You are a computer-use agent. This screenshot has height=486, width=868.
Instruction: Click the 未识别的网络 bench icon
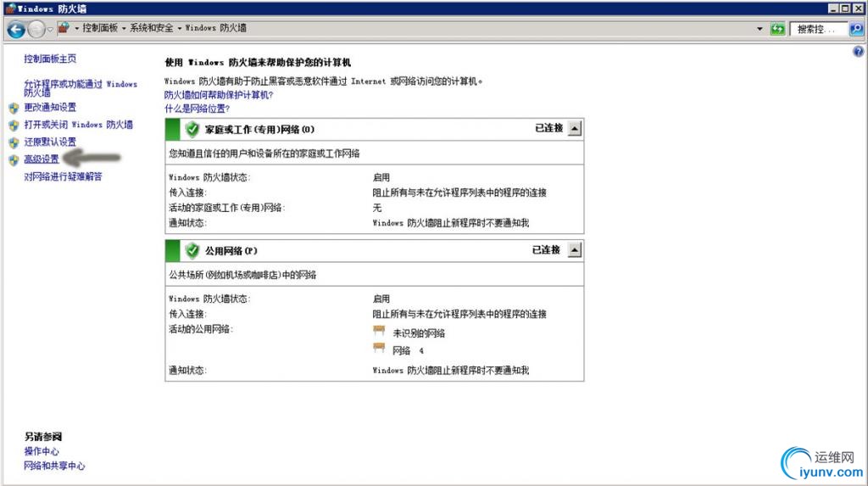pos(379,331)
